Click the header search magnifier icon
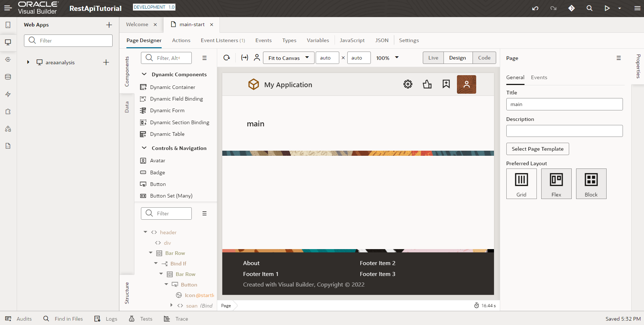 589,8
